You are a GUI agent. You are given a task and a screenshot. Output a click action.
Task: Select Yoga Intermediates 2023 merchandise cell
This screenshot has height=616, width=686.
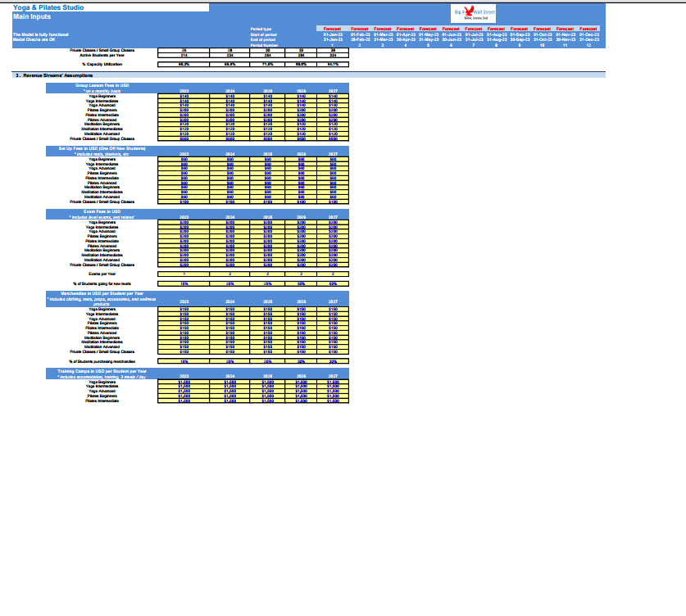(x=184, y=314)
